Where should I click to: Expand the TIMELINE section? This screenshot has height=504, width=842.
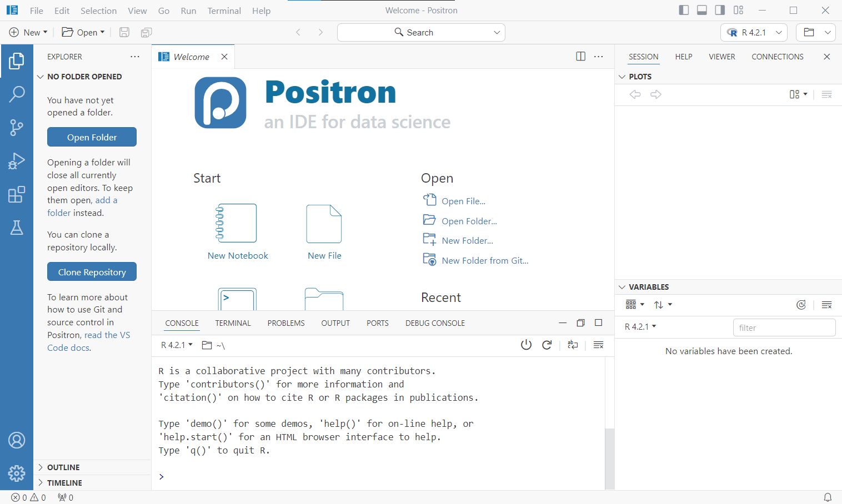point(92,483)
